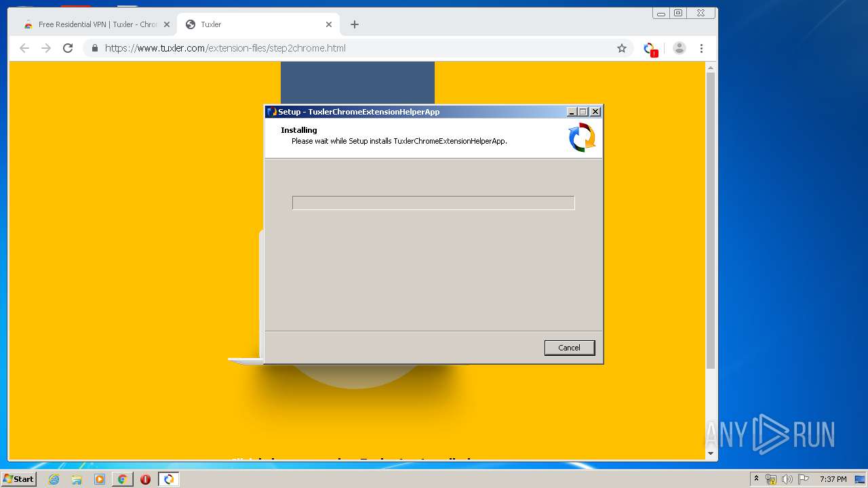868x488 pixels.
Task: Click the Show desktop button
Action: click(x=860, y=479)
